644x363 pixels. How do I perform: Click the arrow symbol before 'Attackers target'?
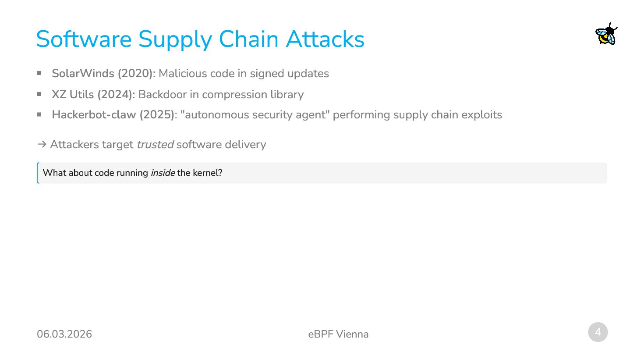(x=42, y=144)
